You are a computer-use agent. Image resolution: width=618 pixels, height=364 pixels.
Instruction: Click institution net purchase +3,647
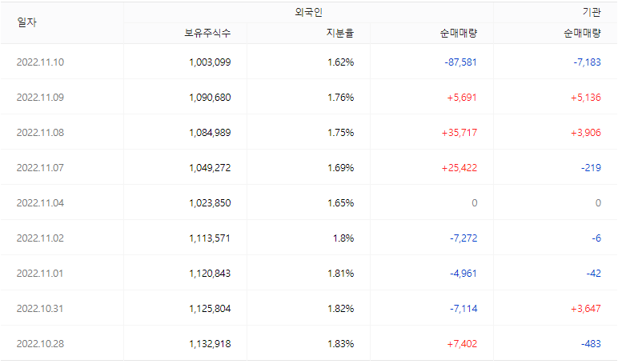(x=586, y=309)
